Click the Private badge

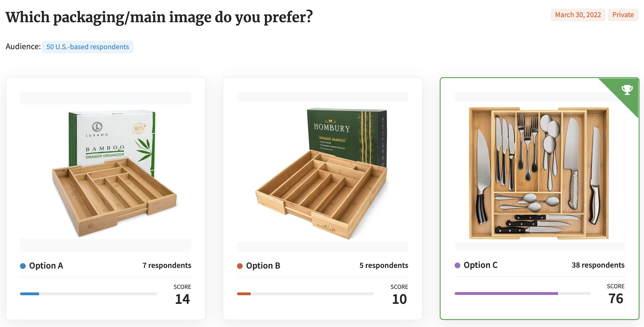(x=623, y=15)
